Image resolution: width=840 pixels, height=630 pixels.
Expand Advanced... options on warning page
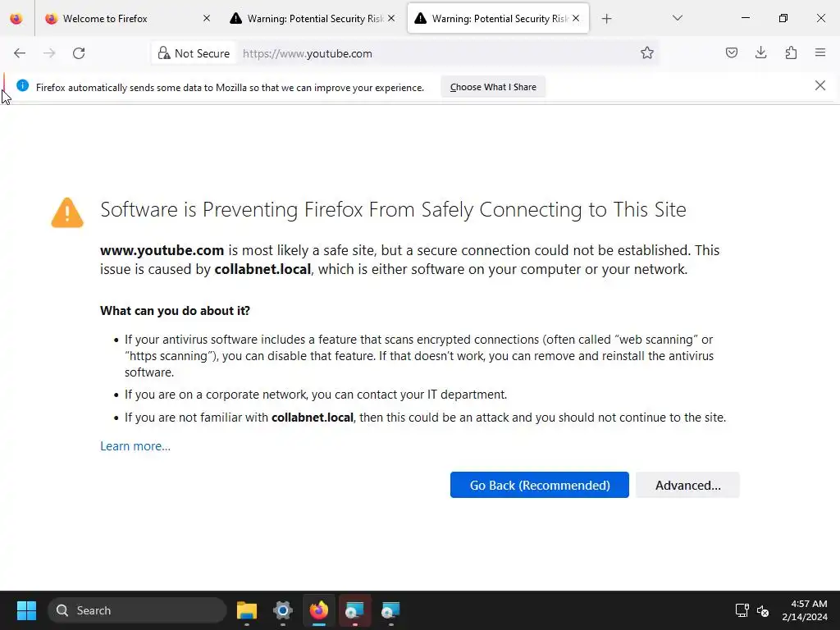(687, 485)
